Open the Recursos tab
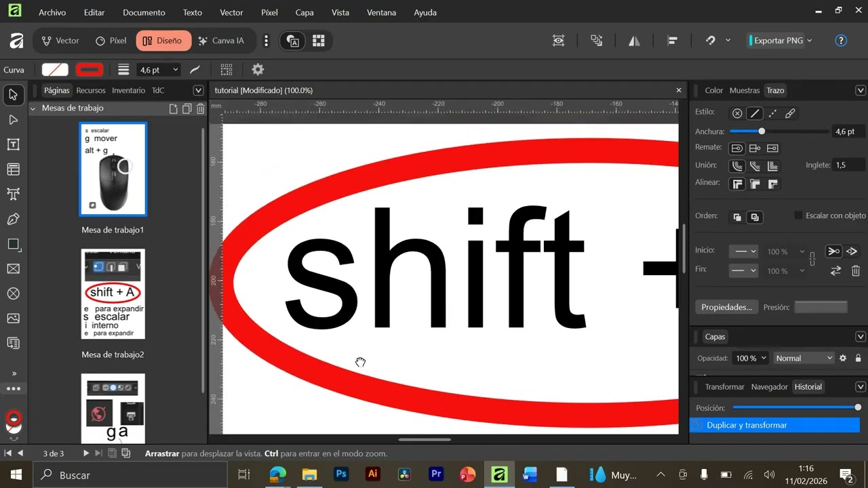Image resolution: width=868 pixels, height=488 pixels. point(91,90)
